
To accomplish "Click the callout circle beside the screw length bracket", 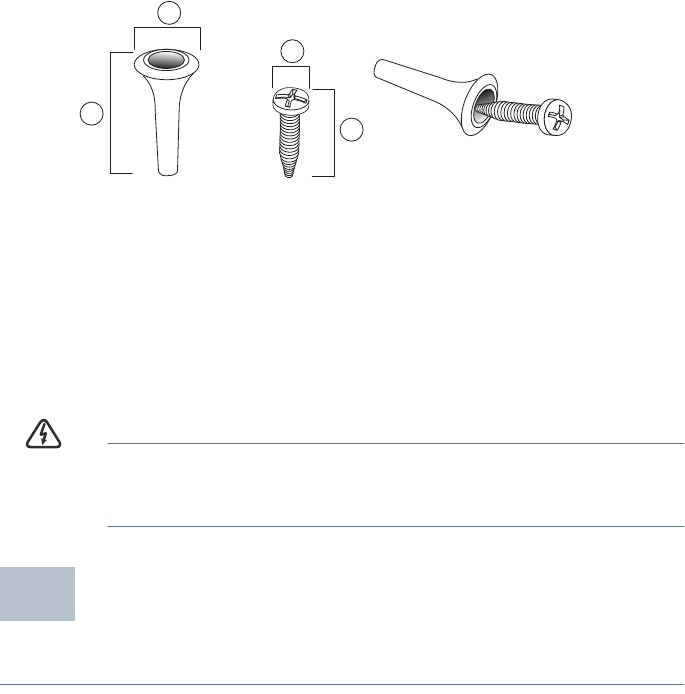I will pos(352,130).
